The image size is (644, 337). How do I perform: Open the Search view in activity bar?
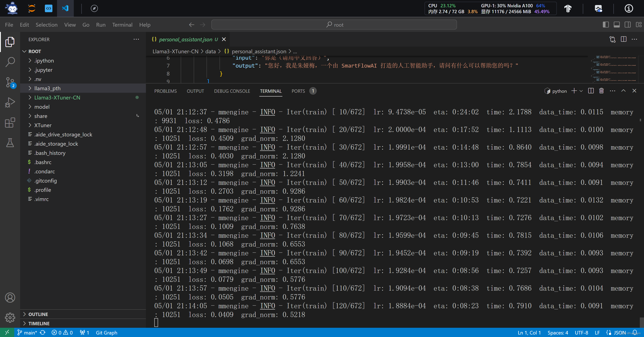click(x=10, y=62)
